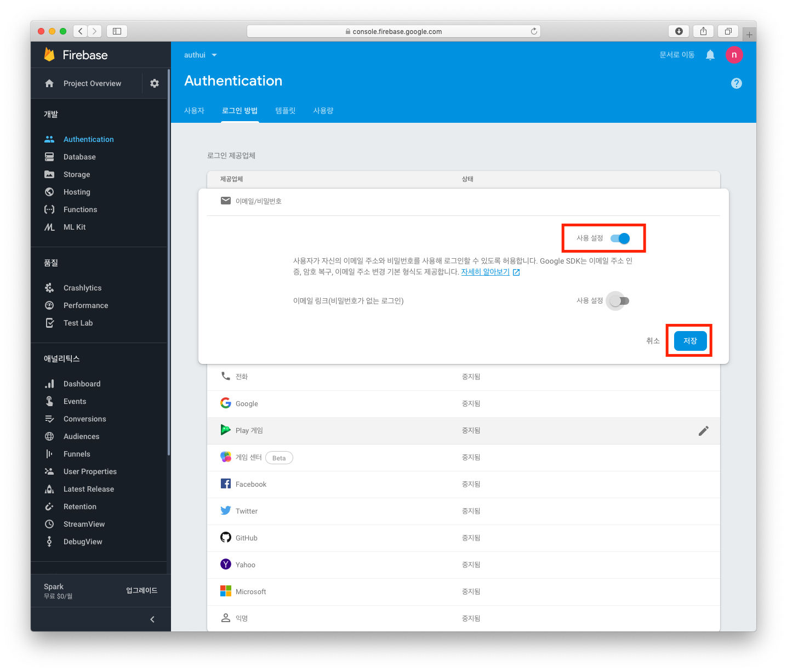Toggle Safari sidebar button

pos(117,31)
